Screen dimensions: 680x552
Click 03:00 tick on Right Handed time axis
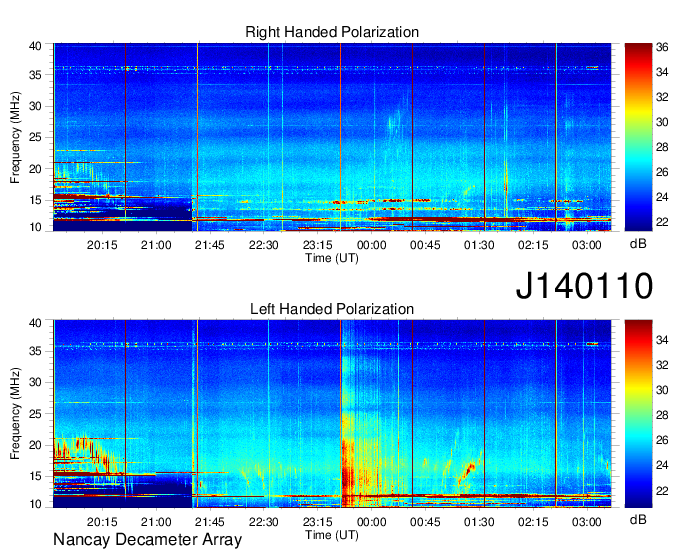pyautogui.click(x=586, y=245)
